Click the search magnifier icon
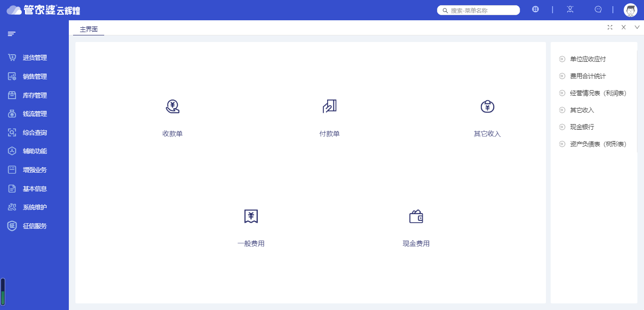 click(445, 10)
